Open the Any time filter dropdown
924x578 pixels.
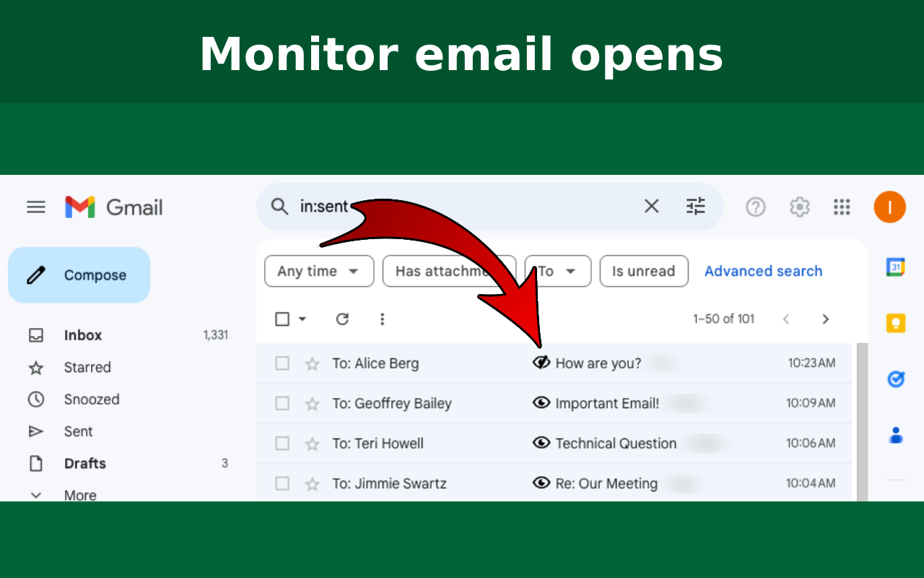click(318, 271)
